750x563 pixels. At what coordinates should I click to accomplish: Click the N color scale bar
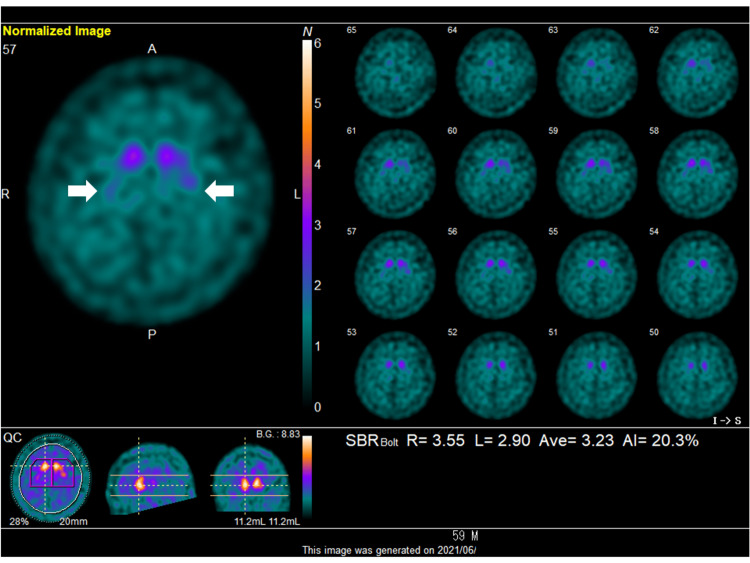pyautogui.click(x=307, y=224)
